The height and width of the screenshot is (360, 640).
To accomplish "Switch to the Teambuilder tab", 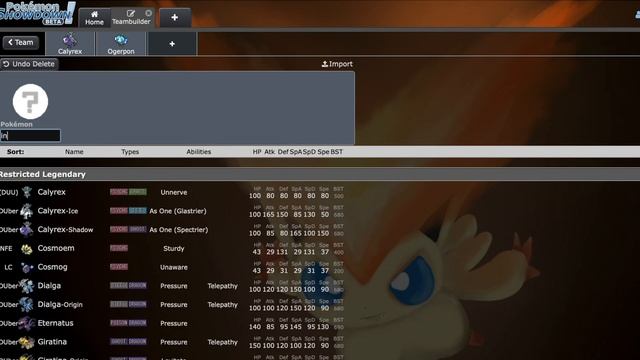I will click(131, 18).
